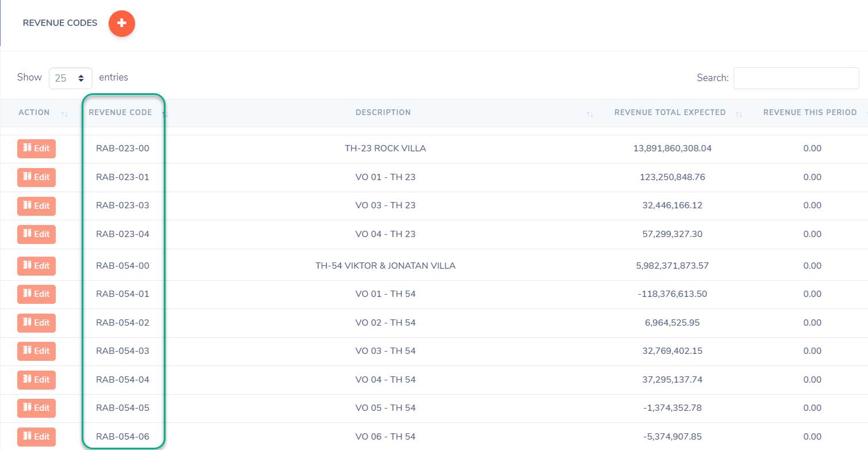
Task: Sort by Revenue Total Expected sort icon
Action: click(x=739, y=114)
